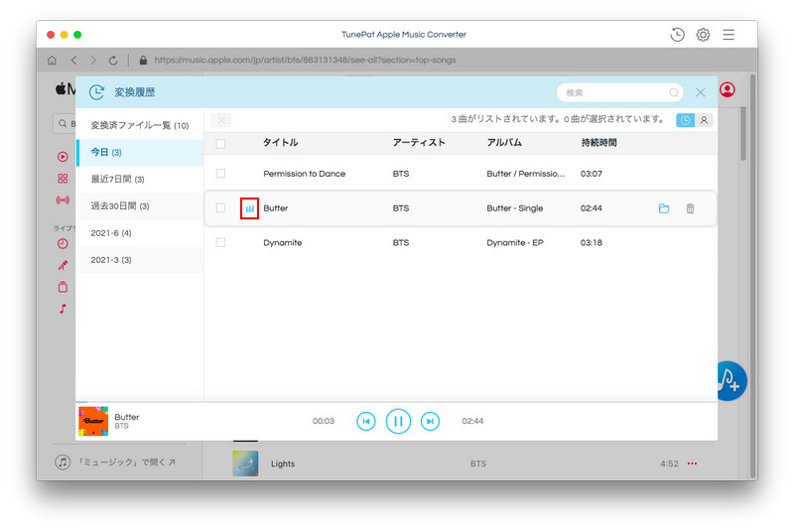Image resolution: width=794 pixels, height=532 pixels.
Task: Sort by 持続時間 column header
Action: 598,143
